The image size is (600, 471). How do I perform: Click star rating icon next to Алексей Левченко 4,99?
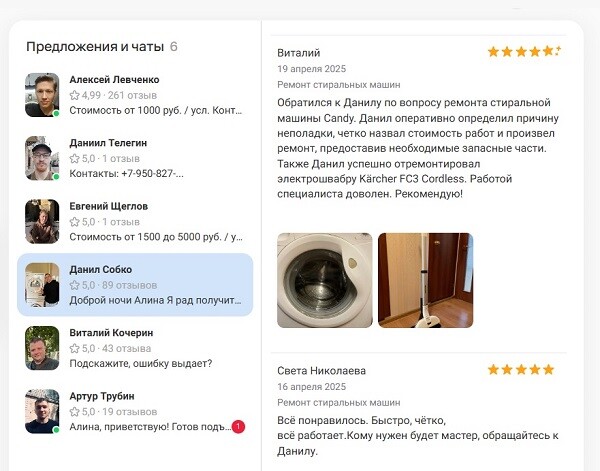74,96
